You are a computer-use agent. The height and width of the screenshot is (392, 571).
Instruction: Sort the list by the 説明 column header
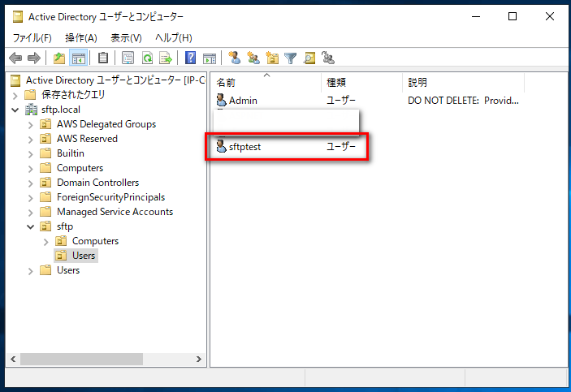tap(463, 82)
